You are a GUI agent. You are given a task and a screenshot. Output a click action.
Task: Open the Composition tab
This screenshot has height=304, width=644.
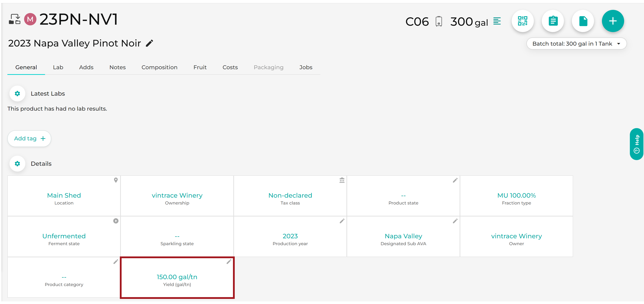tap(159, 67)
